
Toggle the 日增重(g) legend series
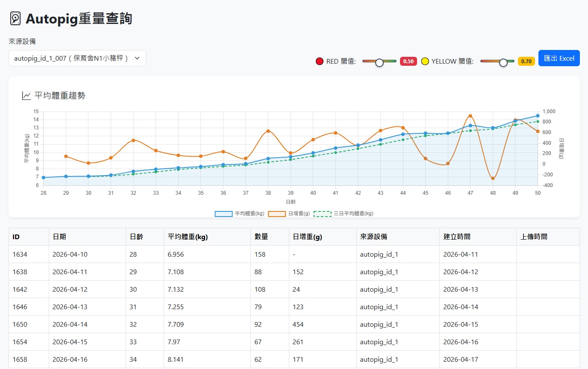289,214
